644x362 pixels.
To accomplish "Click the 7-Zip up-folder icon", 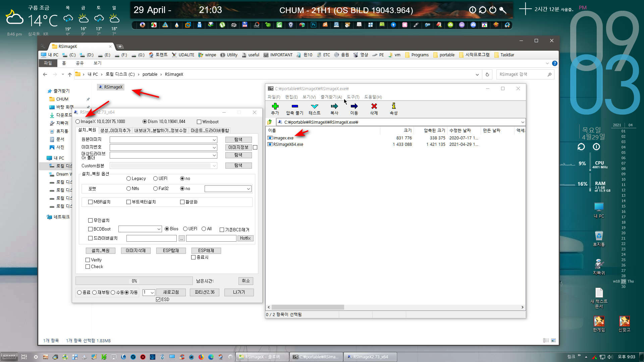I will 270,122.
